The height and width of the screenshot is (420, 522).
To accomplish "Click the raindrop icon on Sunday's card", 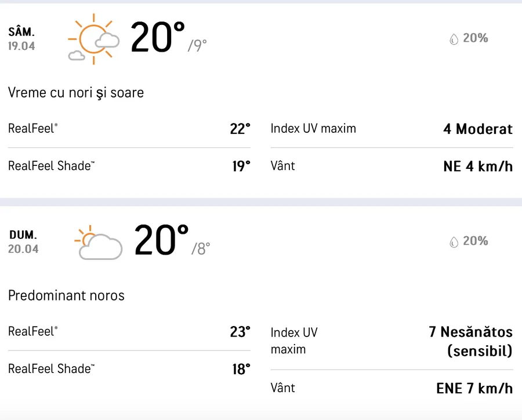I will pos(454,242).
